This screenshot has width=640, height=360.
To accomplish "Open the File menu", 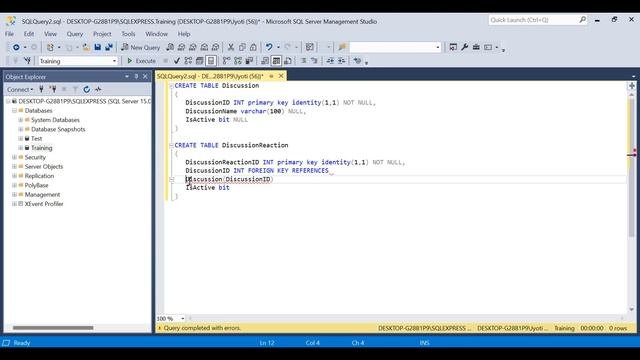I will point(9,34).
